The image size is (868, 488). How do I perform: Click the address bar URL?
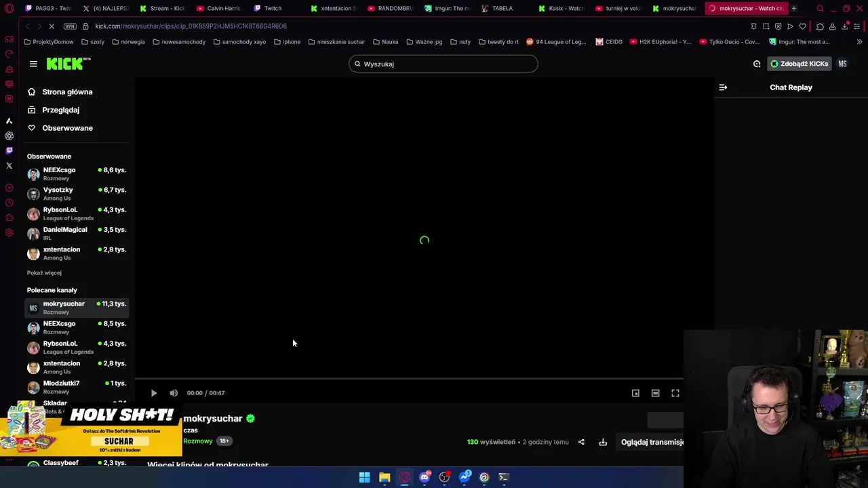coord(191,26)
